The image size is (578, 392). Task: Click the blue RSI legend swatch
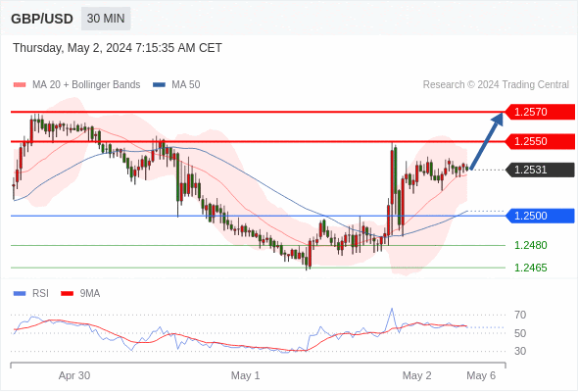(20, 294)
